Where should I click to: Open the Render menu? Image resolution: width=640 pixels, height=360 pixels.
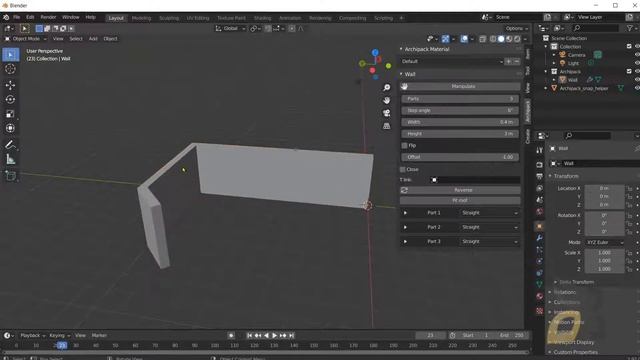[48, 17]
